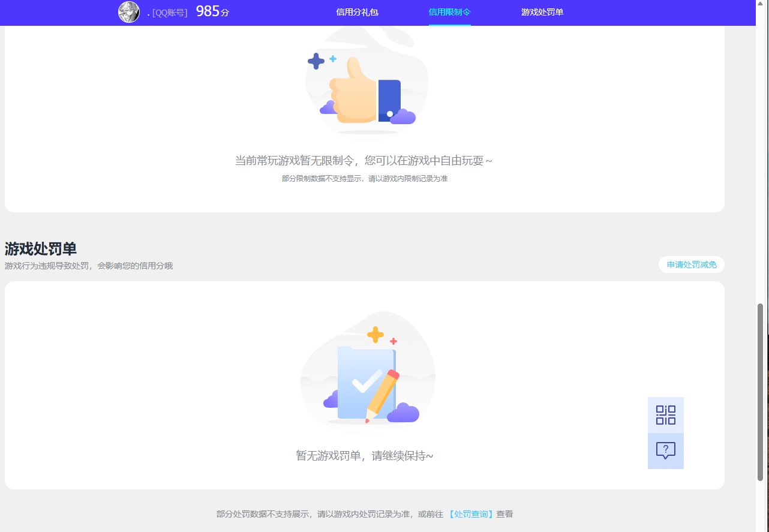769x532 pixels.
Task: Switch to the 信用分礼包 tab
Action: (357, 12)
